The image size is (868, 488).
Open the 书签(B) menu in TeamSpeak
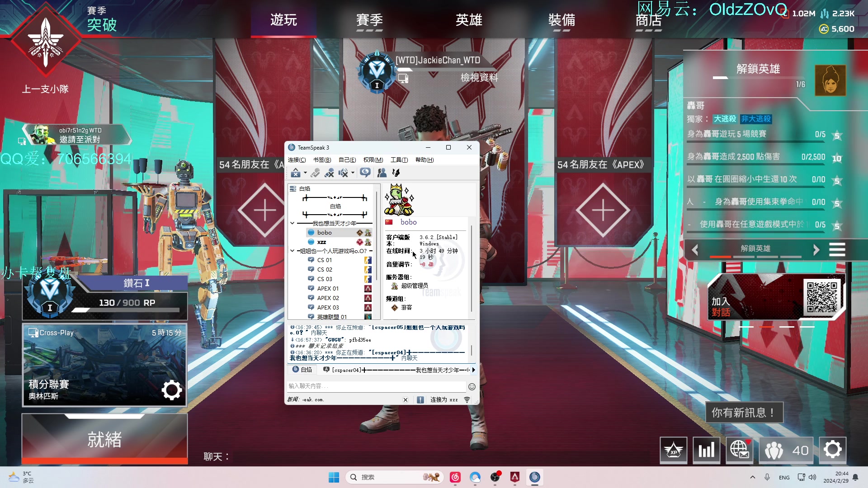click(x=322, y=160)
